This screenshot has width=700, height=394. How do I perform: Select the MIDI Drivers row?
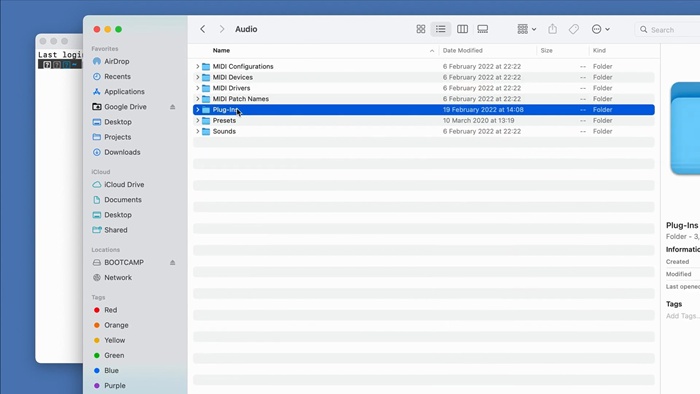tap(424, 88)
